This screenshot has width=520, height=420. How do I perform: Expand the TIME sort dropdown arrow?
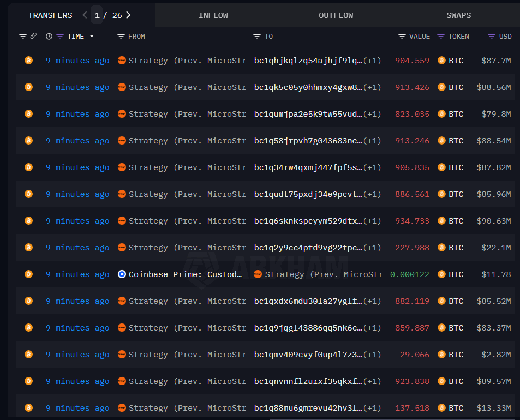[92, 36]
